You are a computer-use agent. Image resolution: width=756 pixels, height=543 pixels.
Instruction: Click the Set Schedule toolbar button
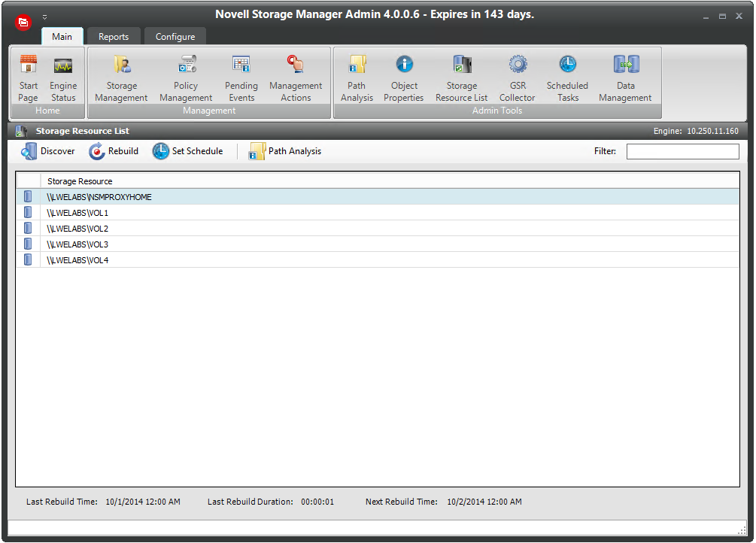[188, 151]
